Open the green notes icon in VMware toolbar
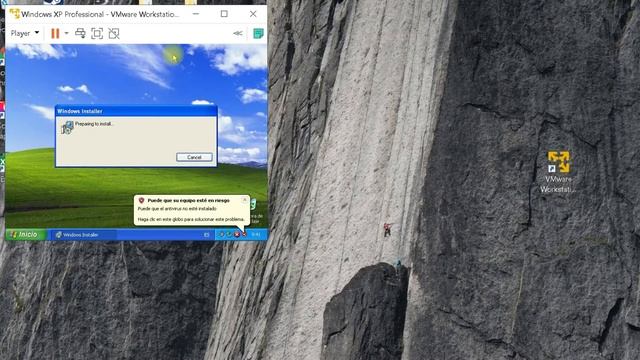The image size is (640, 360). click(x=258, y=33)
